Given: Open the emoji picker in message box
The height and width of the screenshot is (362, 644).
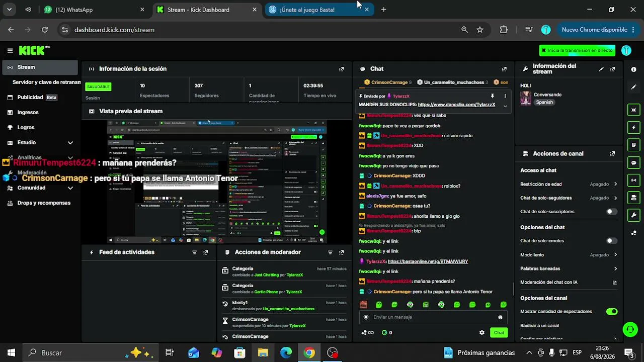Looking at the screenshot, I should (x=500, y=317).
